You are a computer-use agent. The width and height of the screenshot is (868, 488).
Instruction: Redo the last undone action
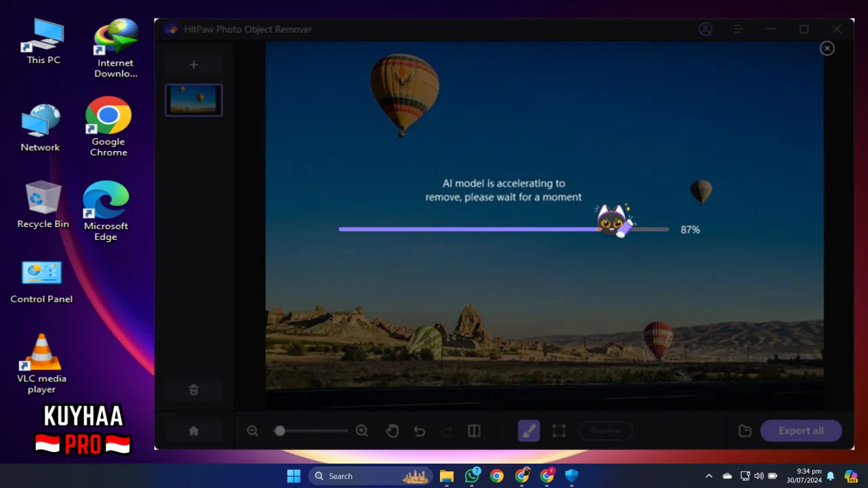(447, 431)
